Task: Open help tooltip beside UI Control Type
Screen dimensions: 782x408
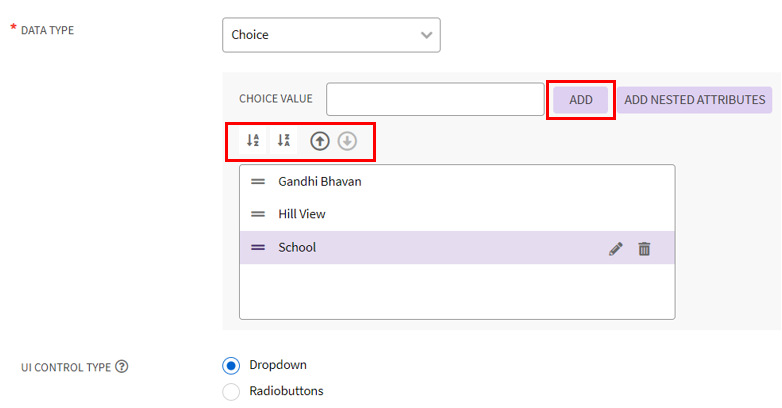Action: click(x=122, y=367)
